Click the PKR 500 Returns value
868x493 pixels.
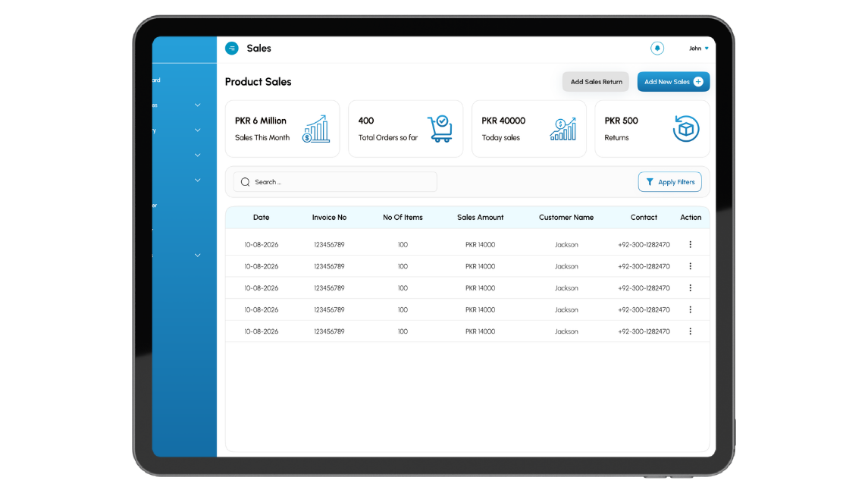coord(621,121)
